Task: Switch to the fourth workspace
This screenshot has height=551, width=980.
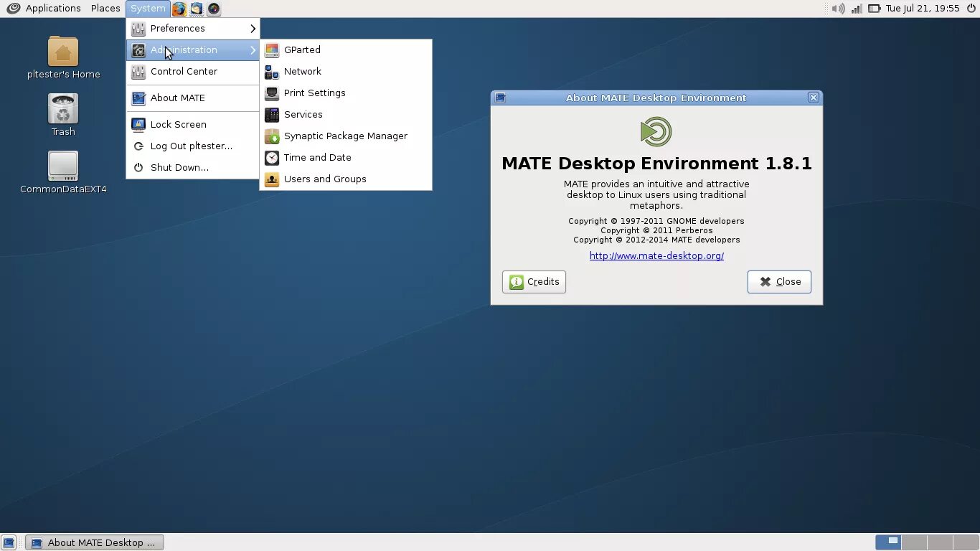Action: [x=965, y=542]
